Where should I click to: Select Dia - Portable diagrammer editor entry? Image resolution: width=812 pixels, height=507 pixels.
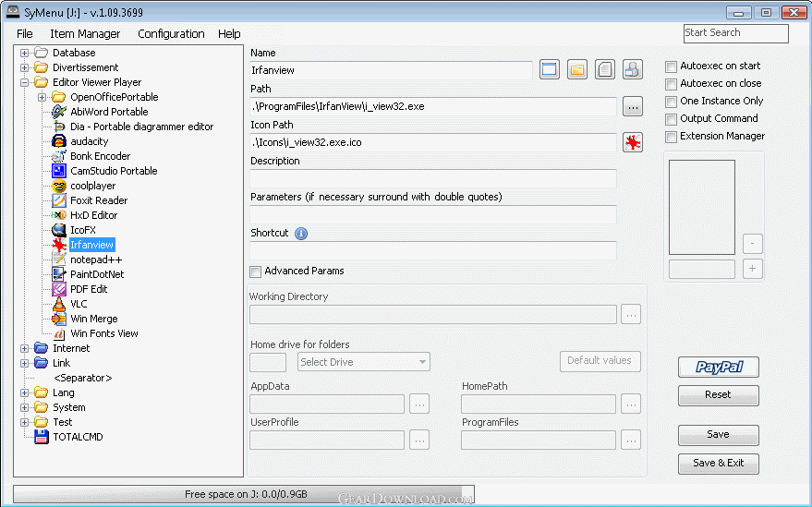142,127
